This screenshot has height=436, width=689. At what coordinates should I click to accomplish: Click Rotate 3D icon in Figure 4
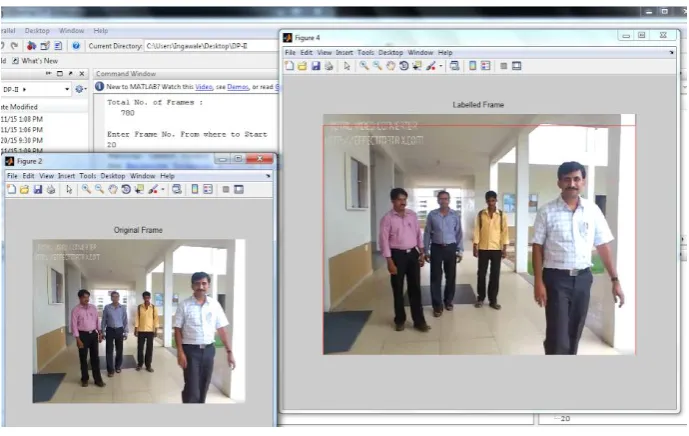click(x=404, y=66)
